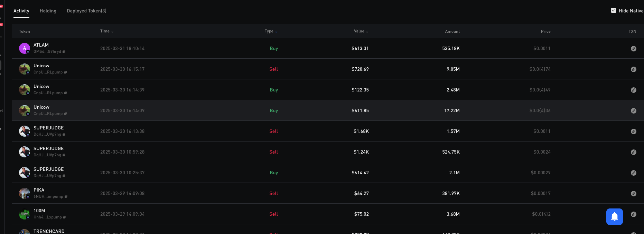The image size is (644, 234).
Task: Sort by the Time column filter
Action: click(x=112, y=31)
